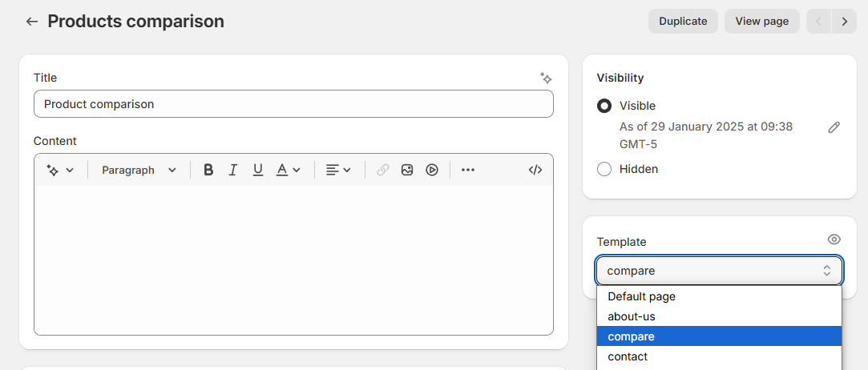Open more formatting options ellipsis
The height and width of the screenshot is (370, 868).
click(468, 170)
